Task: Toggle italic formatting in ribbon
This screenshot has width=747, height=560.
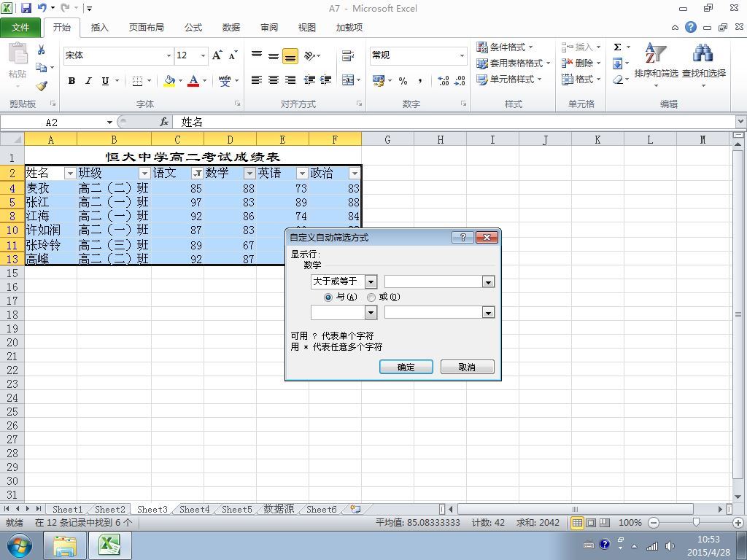Action: pyautogui.click(x=88, y=80)
